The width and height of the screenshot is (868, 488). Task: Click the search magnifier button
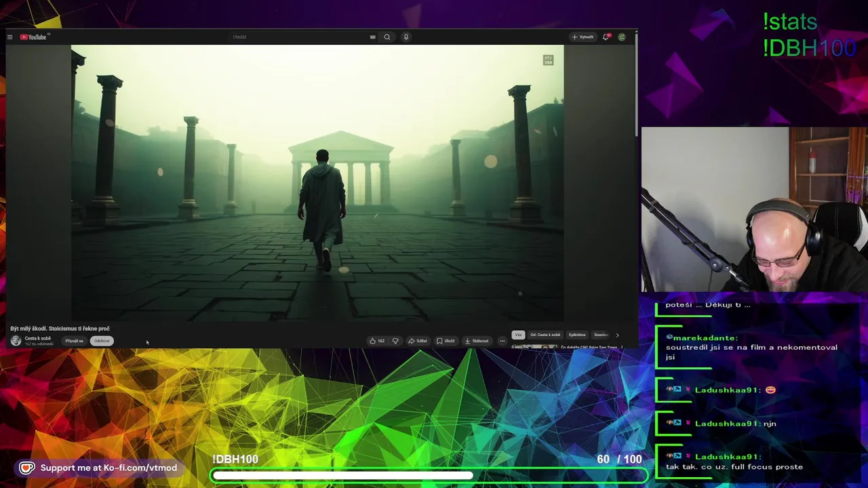coord(387,37)
